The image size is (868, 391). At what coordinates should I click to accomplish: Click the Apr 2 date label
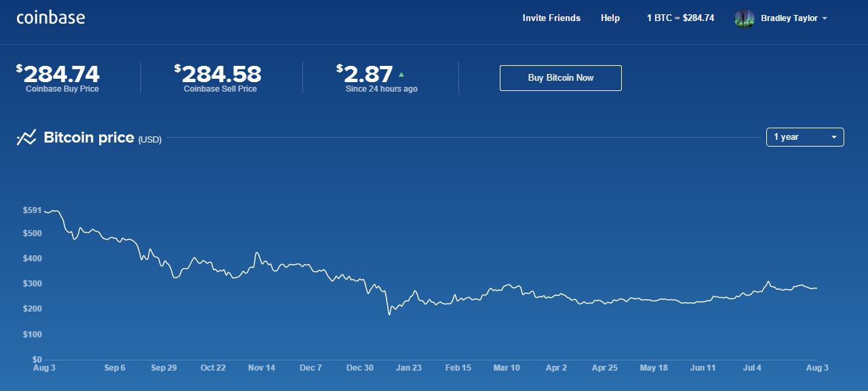556,368
